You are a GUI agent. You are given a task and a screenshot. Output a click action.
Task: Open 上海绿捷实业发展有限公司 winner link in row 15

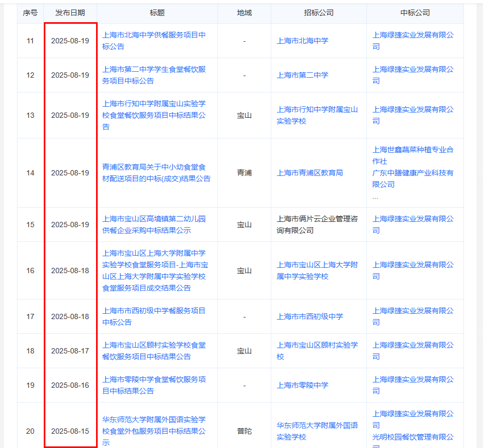413,225
